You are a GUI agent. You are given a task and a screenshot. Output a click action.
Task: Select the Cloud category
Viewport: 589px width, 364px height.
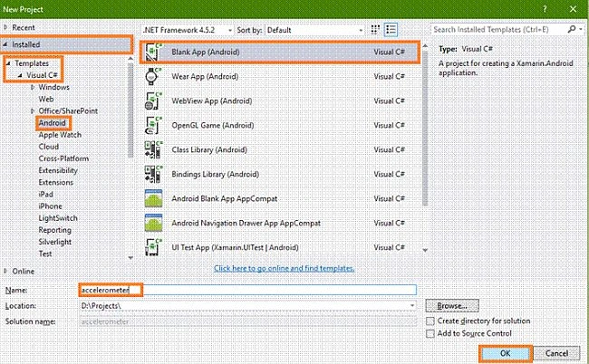[x=49, y=147]
